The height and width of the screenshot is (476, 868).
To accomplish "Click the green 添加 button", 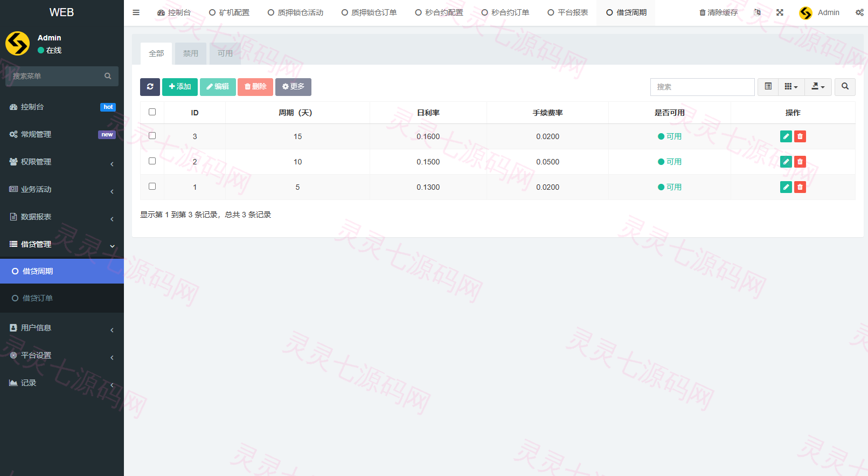I will [x=180, y=87].
